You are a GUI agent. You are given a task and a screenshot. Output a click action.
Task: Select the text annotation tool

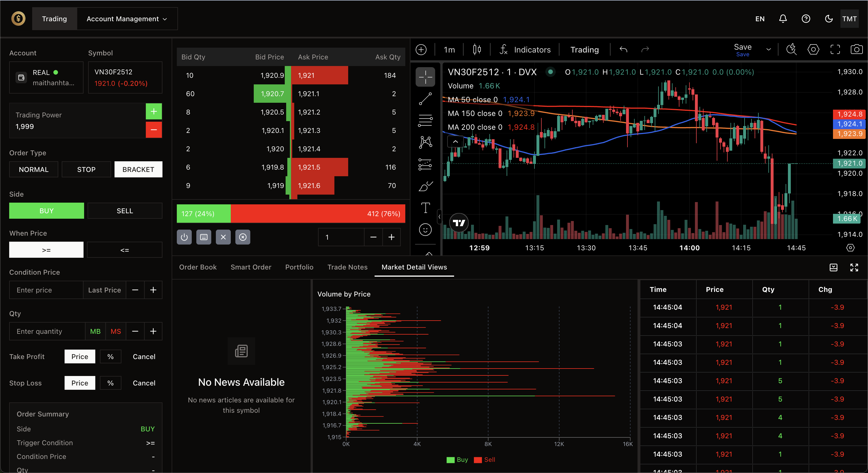point(425,208)
